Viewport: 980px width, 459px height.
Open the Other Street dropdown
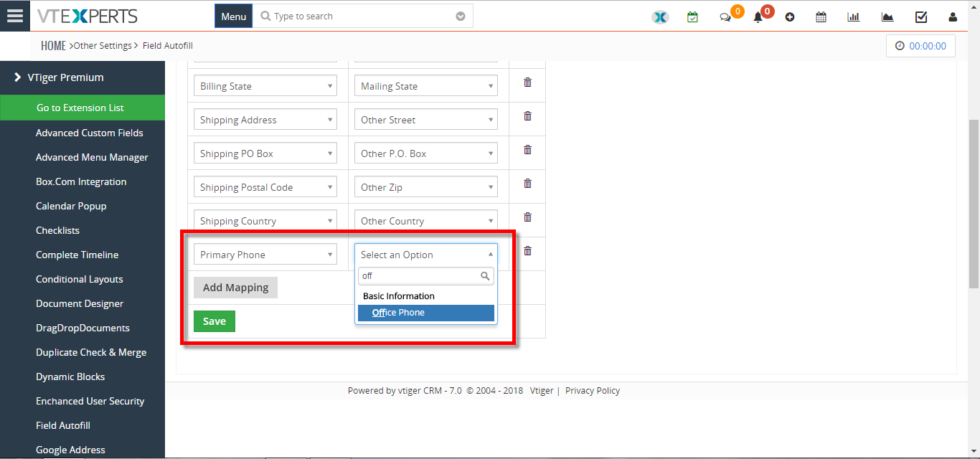click(426, 120)
